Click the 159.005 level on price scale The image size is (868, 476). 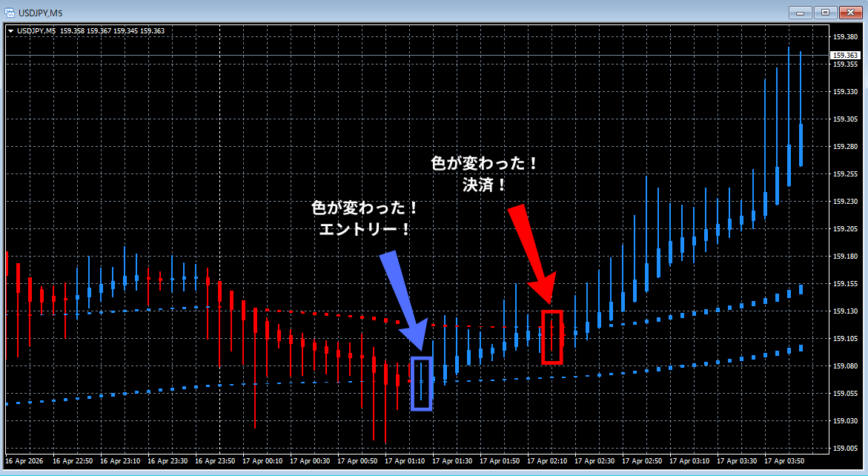pos(844,449)
